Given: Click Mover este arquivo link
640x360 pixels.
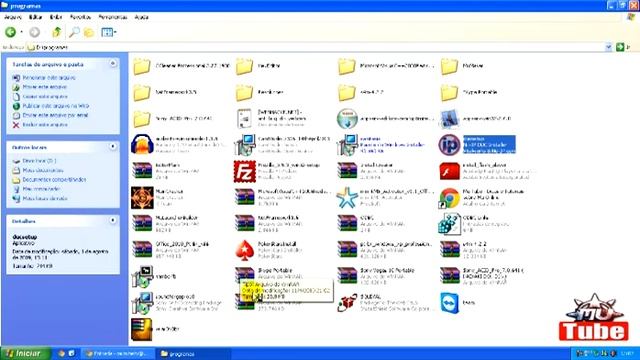Looking at the screenshot, I should [44, 87].
